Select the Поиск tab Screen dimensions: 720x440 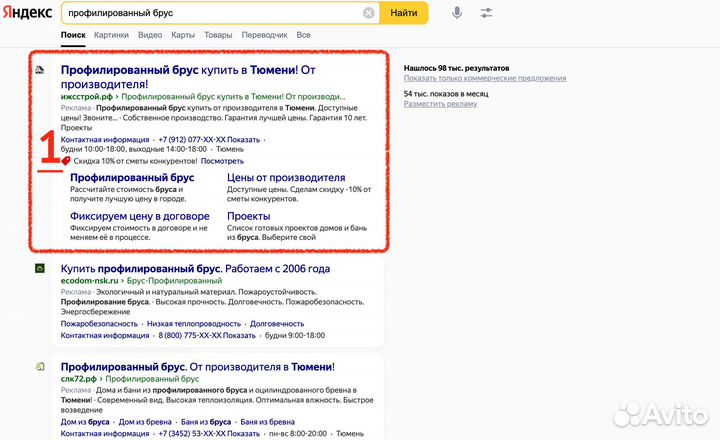coord(73,35)
